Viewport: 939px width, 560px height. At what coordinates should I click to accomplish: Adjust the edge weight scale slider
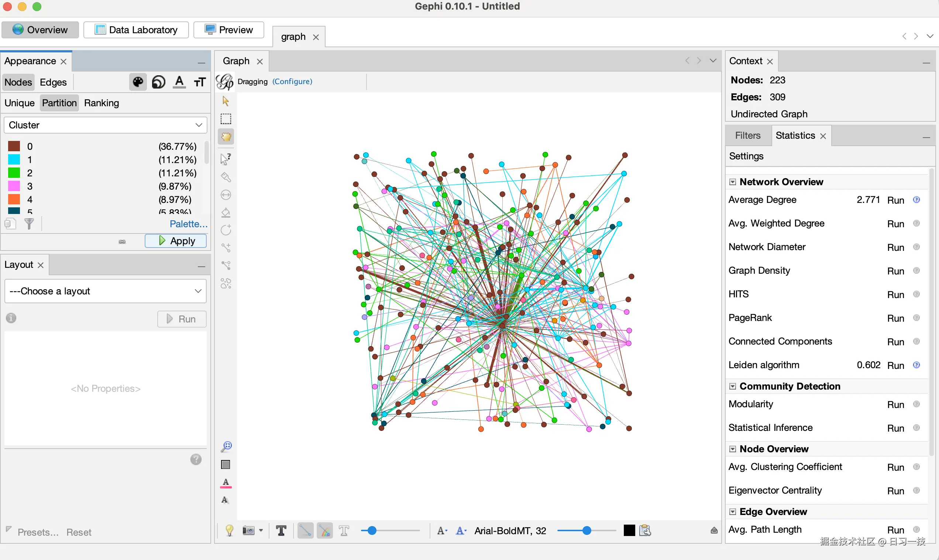[x=390, y=530]
